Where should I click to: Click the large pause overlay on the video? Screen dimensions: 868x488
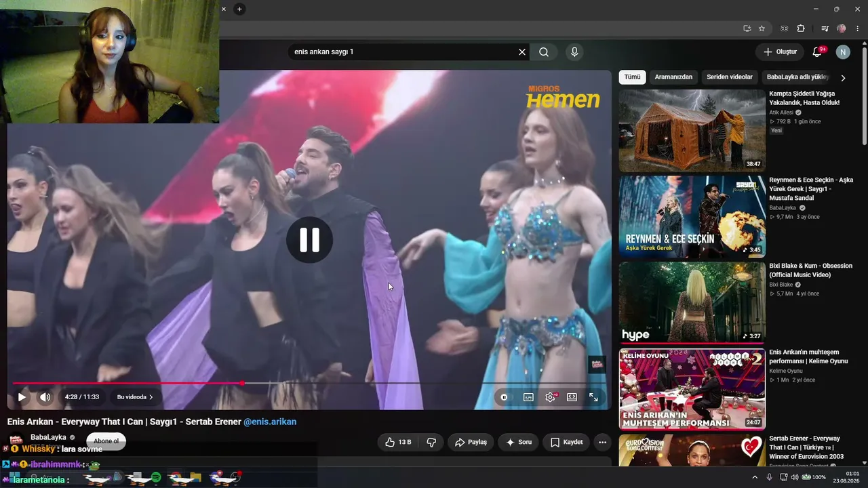(x=309, y=240)
